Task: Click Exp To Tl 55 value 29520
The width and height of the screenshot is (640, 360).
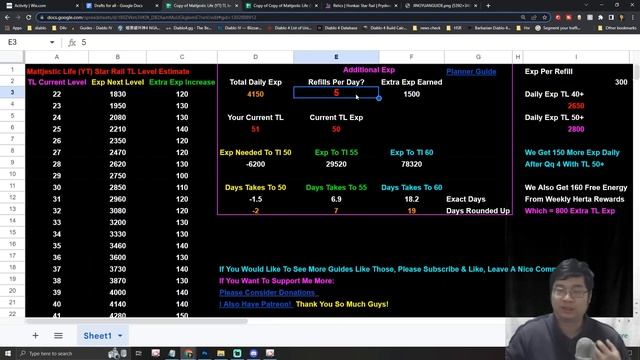Action: pyautogui.click(x=336, y=164)
